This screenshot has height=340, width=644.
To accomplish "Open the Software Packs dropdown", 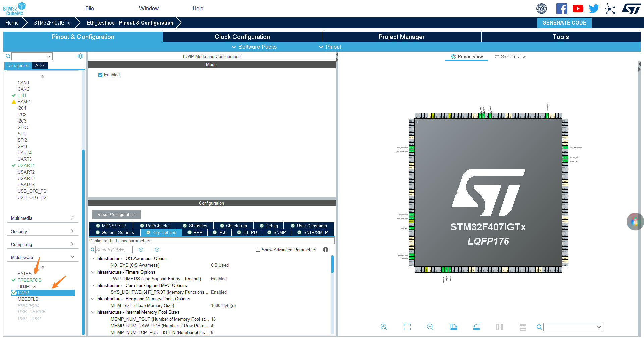I will pos(254,47).
